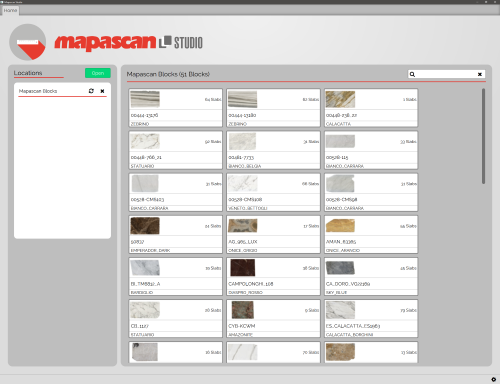The height and width of the screenshot is (384, 500).
Task: Open the Emperador Dark brown block
Action: 176,234
